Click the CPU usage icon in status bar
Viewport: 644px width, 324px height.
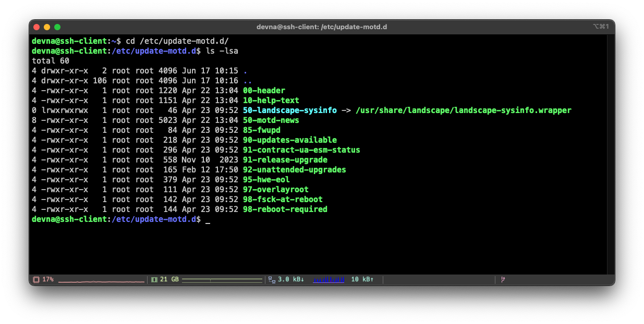pyautogui.click(x=36, y=280)
